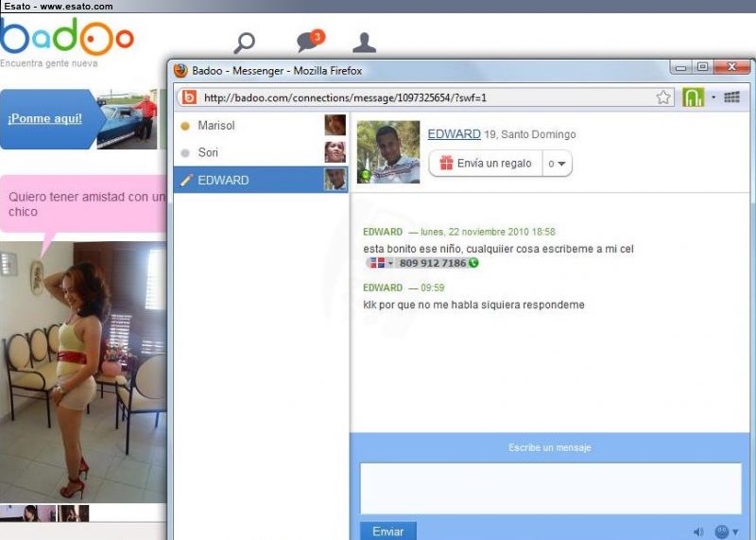Click the pink 'Quiero tener amistad' bubble
This screenshot has width=756, height=540.
[x=83, y=204]
